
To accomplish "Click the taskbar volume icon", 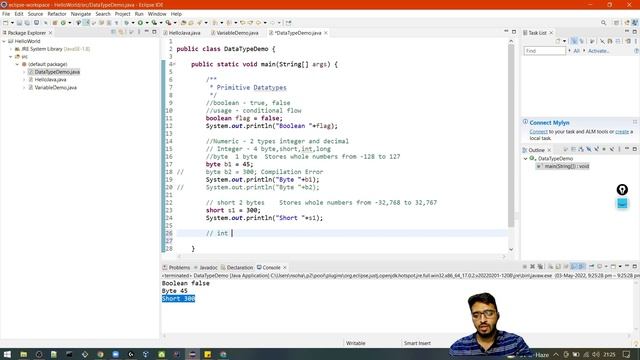I will click(x=596, y=354).
